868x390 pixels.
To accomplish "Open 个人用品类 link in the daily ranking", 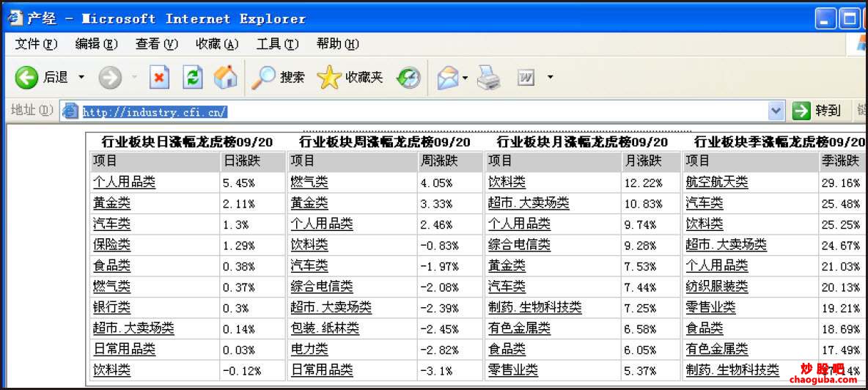I will coord(124,182).
